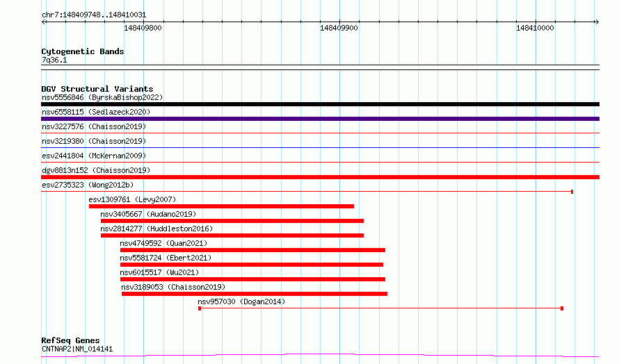The height and width of the screenshot is (364, 619).
Task: Click the nsv4749592 (Quan2021) label
Action: (x=163, y=243)
